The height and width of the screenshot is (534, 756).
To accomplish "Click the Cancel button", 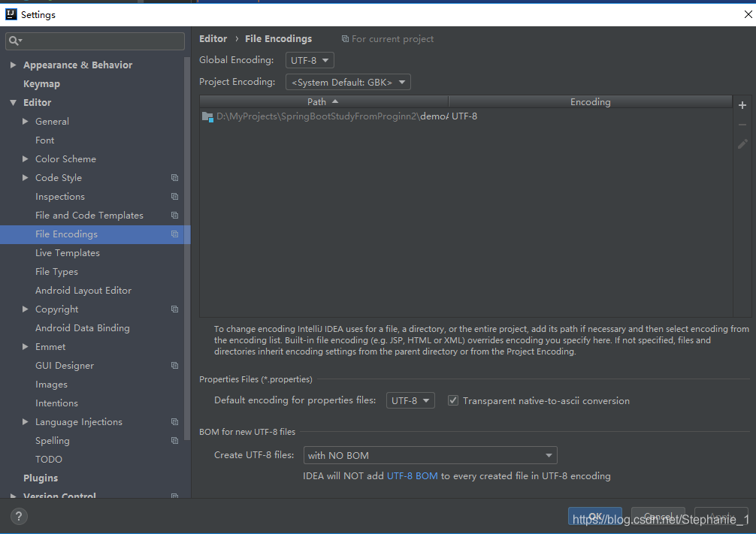I will [658, 516].
